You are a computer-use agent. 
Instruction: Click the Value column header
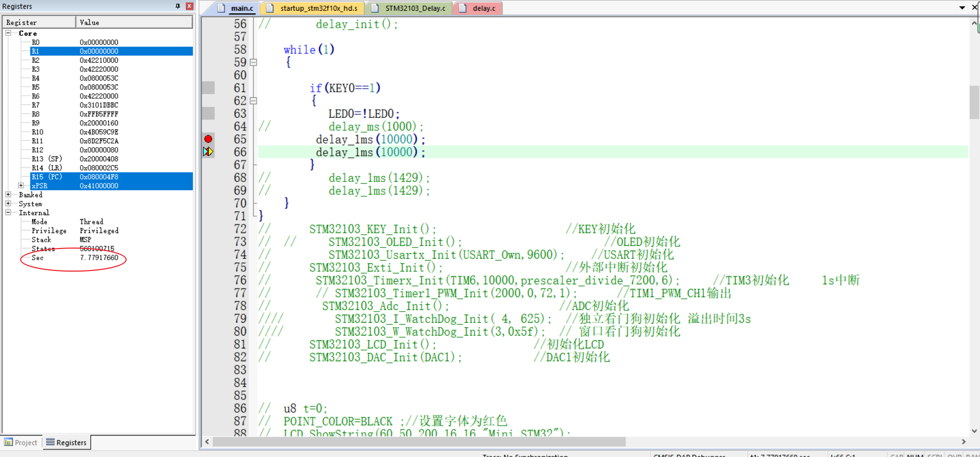[134, 23]
